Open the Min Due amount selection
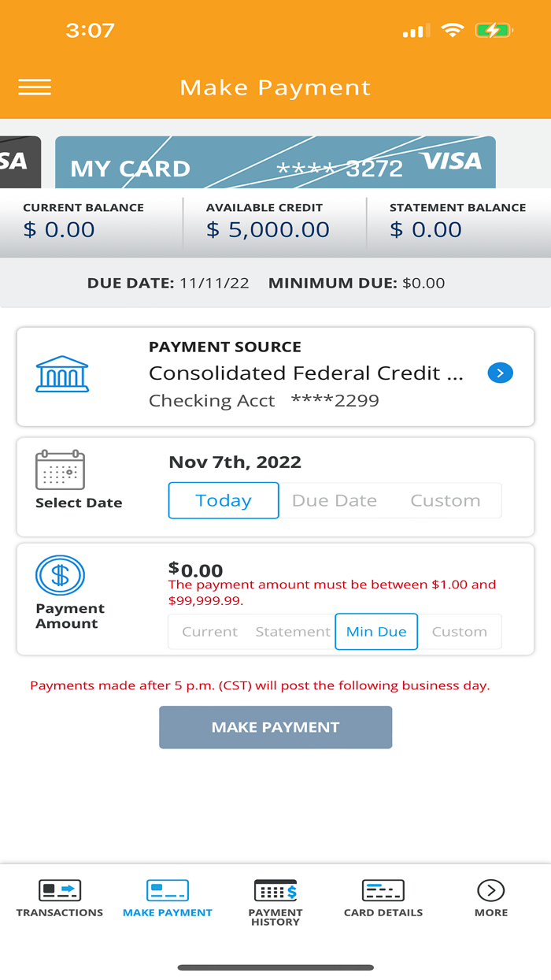Screen dimensions: 551x980 [376, 631]
